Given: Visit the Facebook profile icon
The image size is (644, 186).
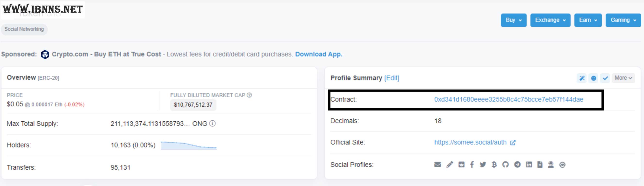Looking at the screenshot, I should coord(472,164).
